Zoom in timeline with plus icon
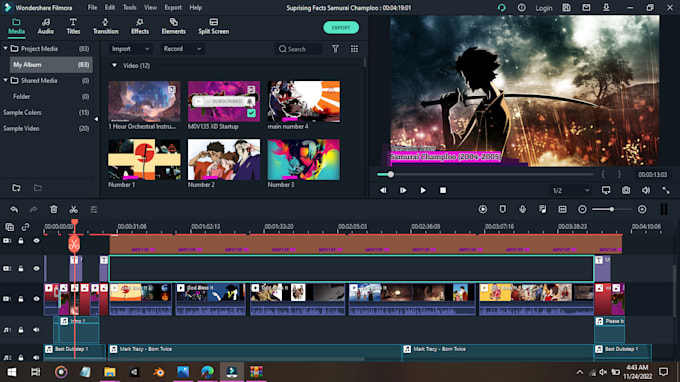This screenshot has width=680, height=382. pyautogui.click(x=642, y=209)
